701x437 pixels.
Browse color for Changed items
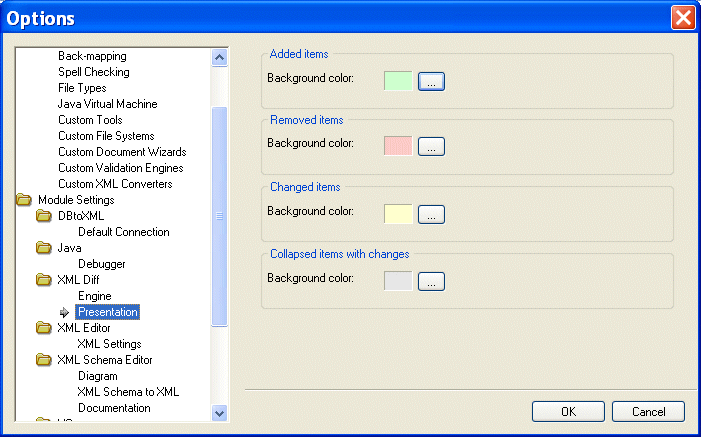[x=431, y=214]
